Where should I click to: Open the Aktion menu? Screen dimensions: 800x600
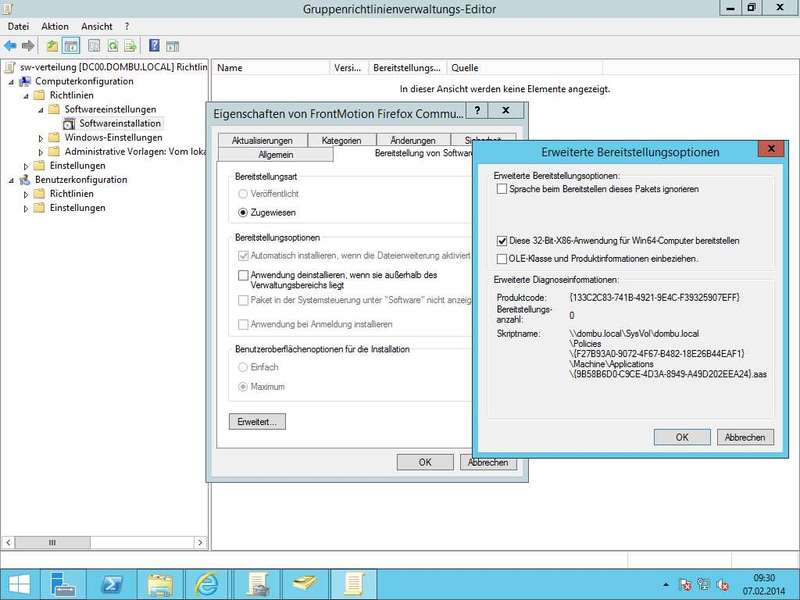[55, 26]
